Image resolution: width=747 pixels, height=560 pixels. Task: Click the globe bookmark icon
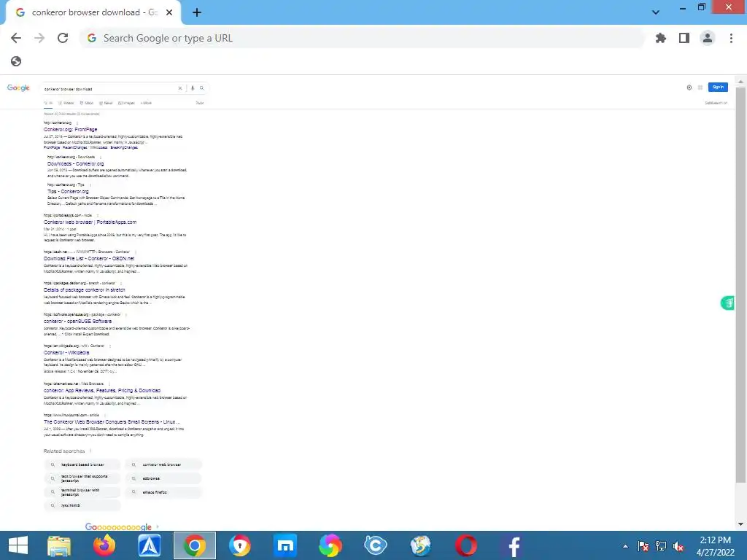[16, 61]
